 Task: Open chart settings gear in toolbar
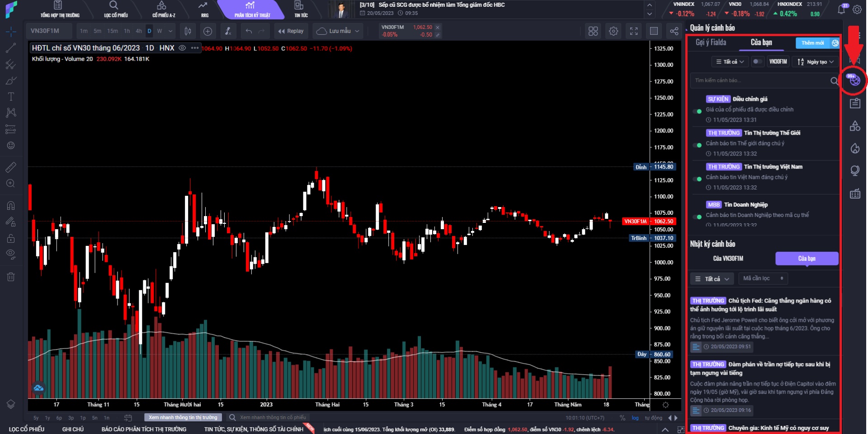613,31
